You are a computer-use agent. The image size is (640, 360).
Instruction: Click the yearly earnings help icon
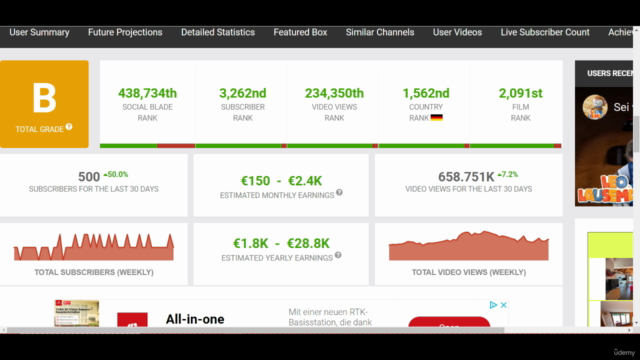tap(338, 255)
